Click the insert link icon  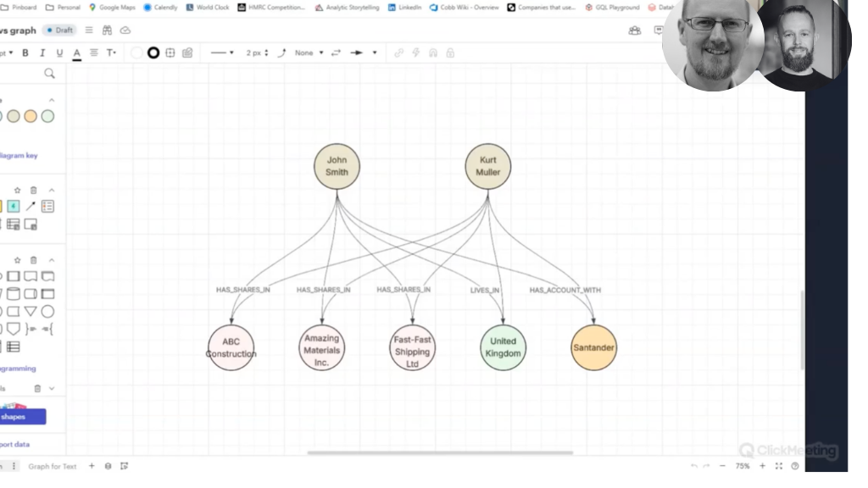(x=398, y=53)
